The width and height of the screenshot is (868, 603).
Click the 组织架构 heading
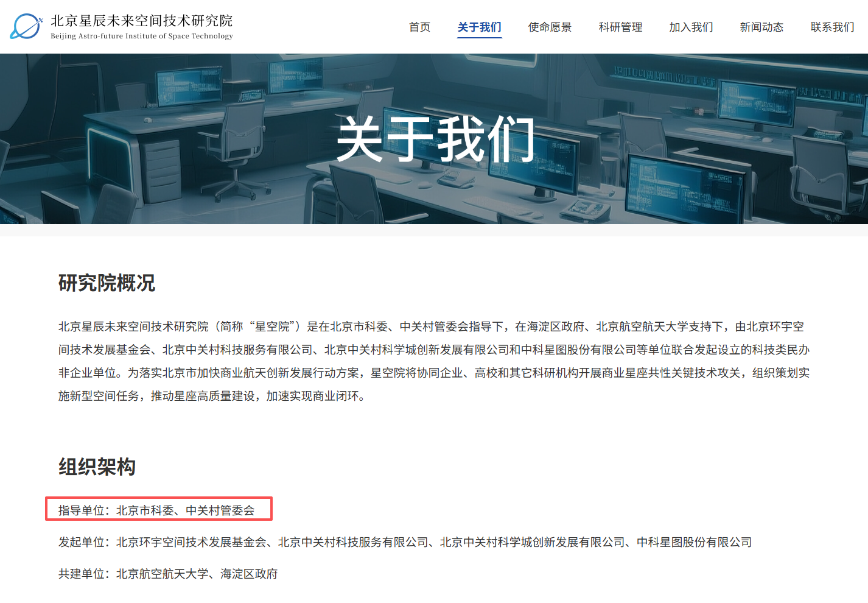click(x=97, y=467)
